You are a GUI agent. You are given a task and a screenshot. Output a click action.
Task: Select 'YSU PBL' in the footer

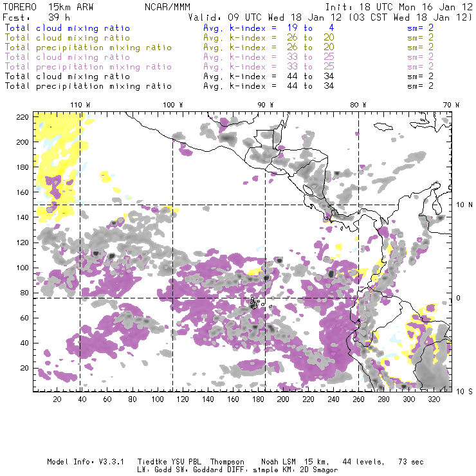point(186,462)
